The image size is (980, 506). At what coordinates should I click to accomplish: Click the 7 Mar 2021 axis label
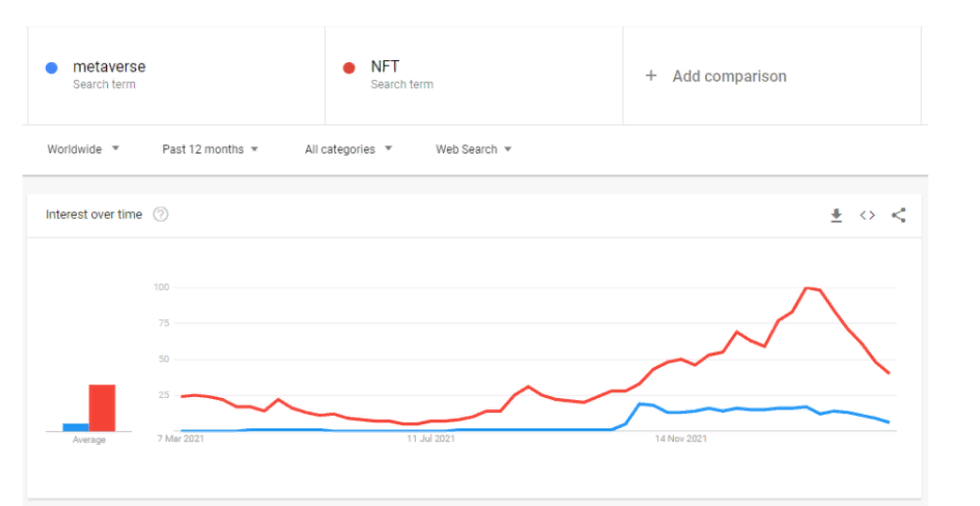pyautogui.click(x=180, y=438)
